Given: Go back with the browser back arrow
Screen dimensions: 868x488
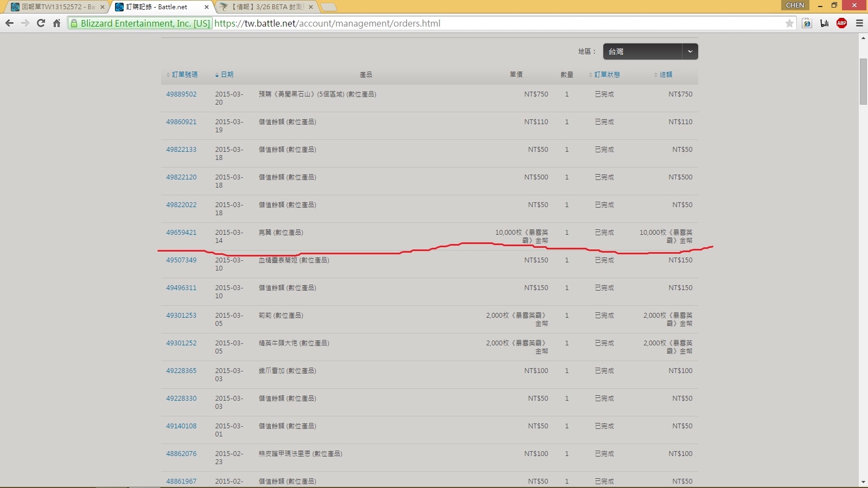Looking at the screenshot, I should 9,23.
